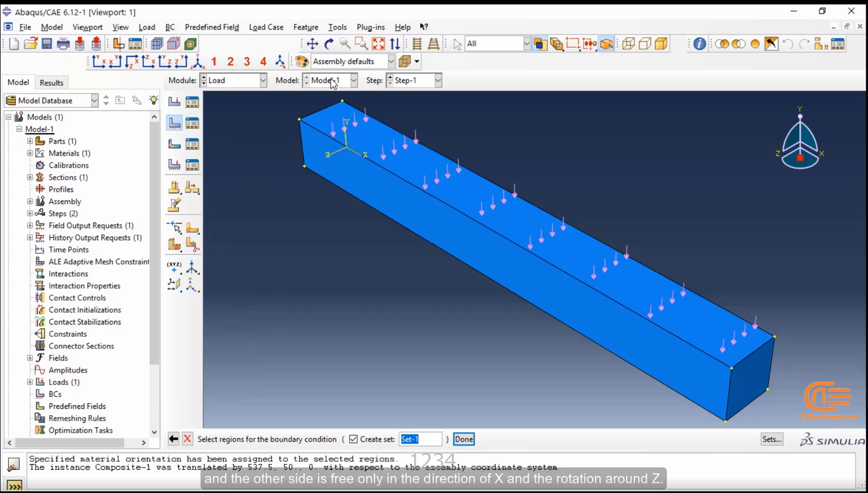Open the Boundary Condition Manager icon
The width and height of the screenshot is (868, 493).
pyautogui.click(x=192, y=123)
